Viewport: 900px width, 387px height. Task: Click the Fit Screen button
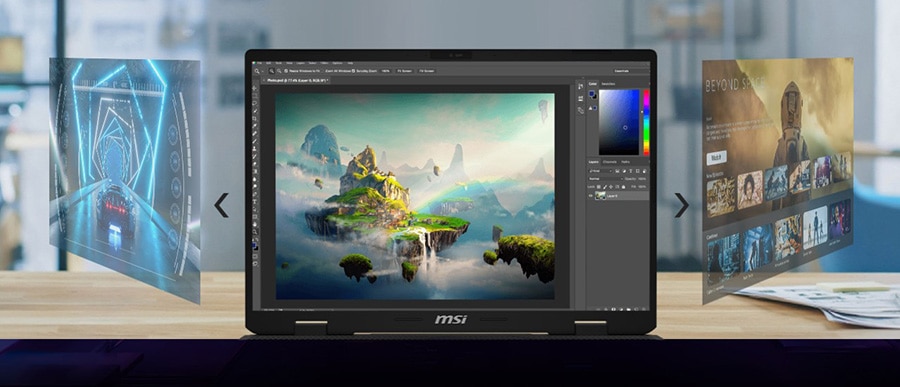405,71
